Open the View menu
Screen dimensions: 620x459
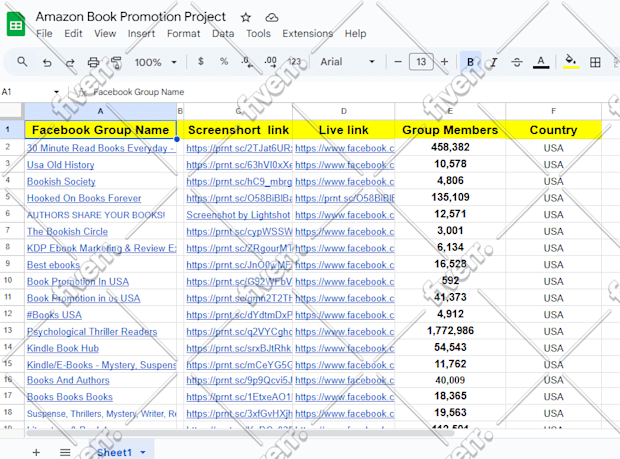pyautogui.click(x=105, y=34)
